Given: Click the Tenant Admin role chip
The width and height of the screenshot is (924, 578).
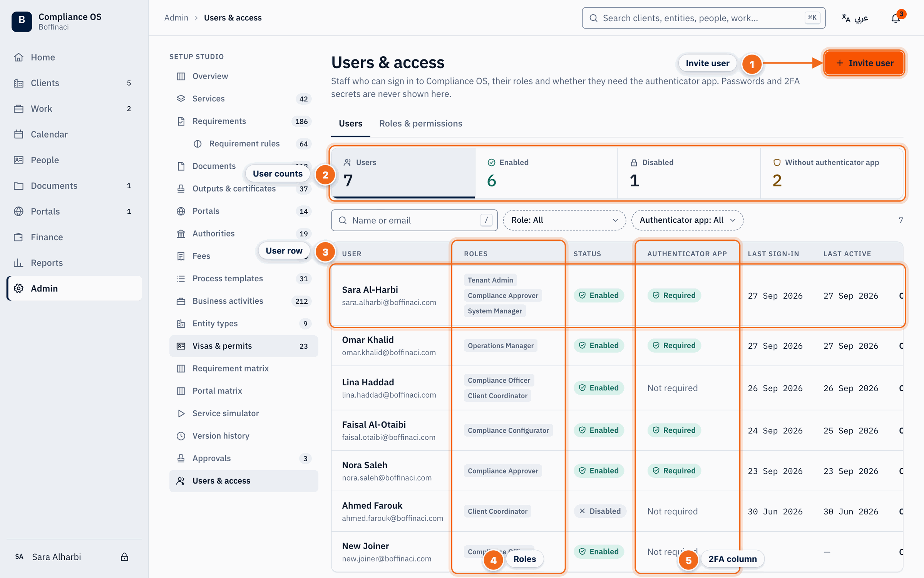Looking at the screenshot, I should pyautogui.click(x=490, y=280).
